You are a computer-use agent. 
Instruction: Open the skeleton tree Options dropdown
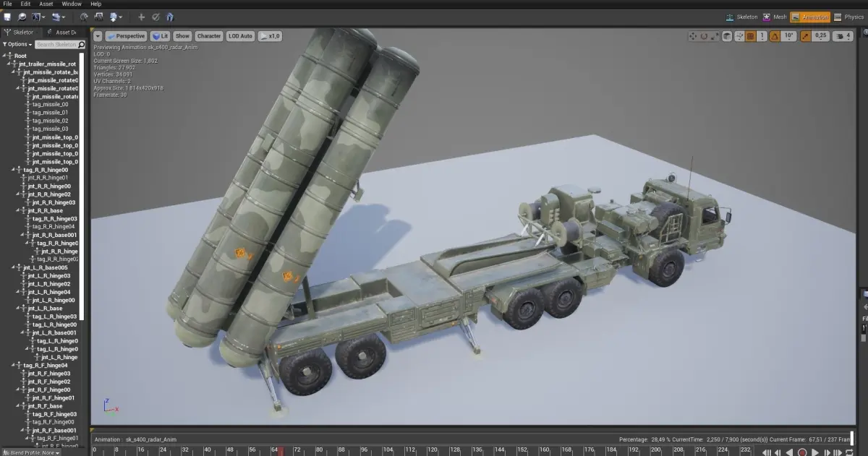tap(17, 44)
